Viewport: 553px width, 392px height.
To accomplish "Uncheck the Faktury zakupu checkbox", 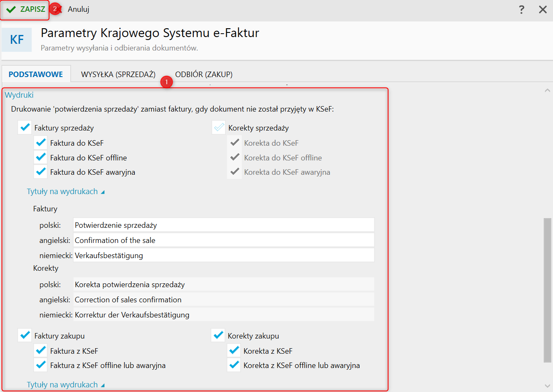I will click(x=25, y=335).
